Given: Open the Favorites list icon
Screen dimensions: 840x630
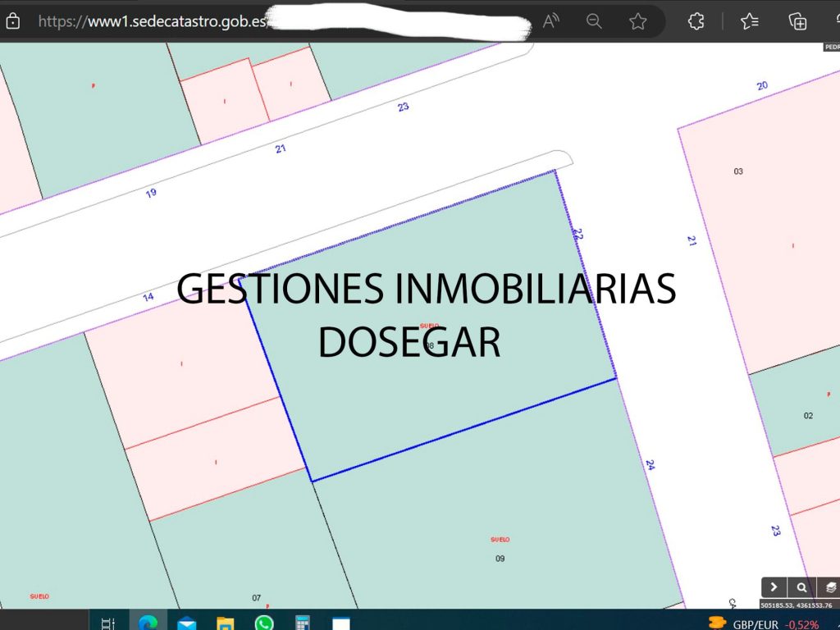Looking at the screenshot, I should (x=750, y=21).
